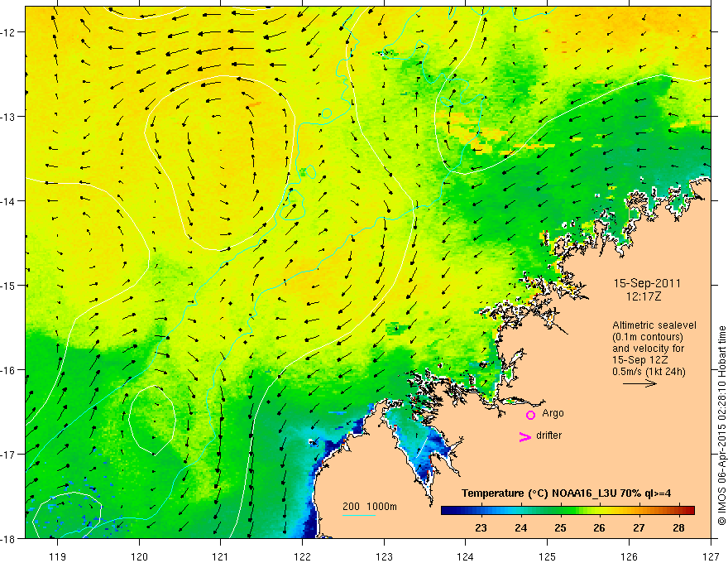Viewport: 728px width, 563px height.
Task: Click the 28 value on the temperature scale
Action: tap(678, 527)
